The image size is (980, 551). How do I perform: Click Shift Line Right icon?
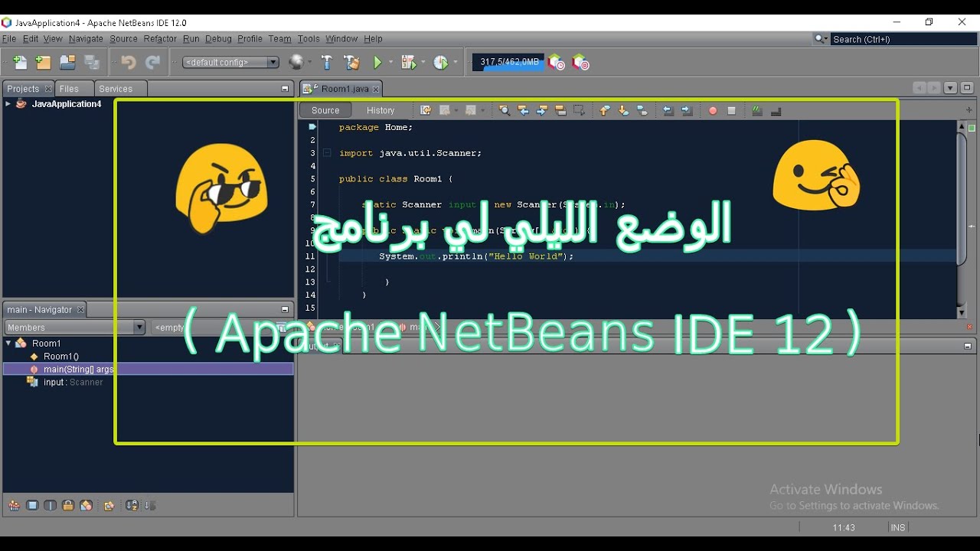point(687,110)
